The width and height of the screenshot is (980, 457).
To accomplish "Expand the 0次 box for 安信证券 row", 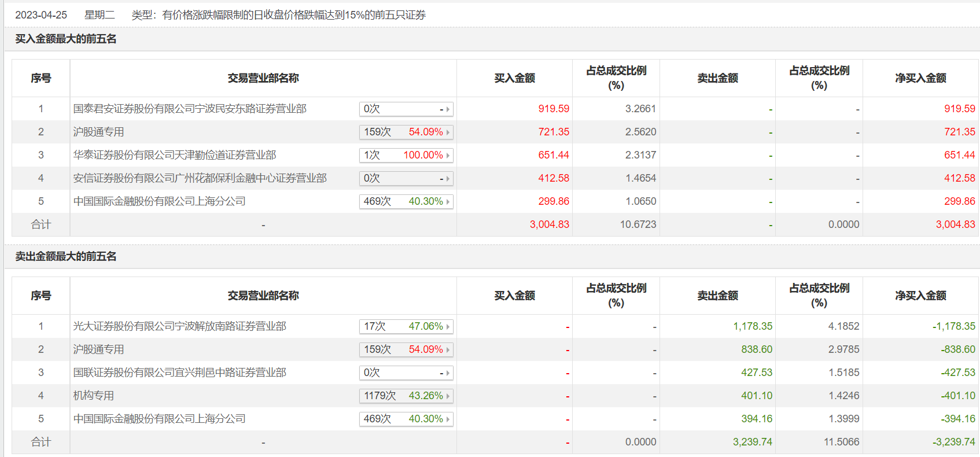I will point(406,178).
